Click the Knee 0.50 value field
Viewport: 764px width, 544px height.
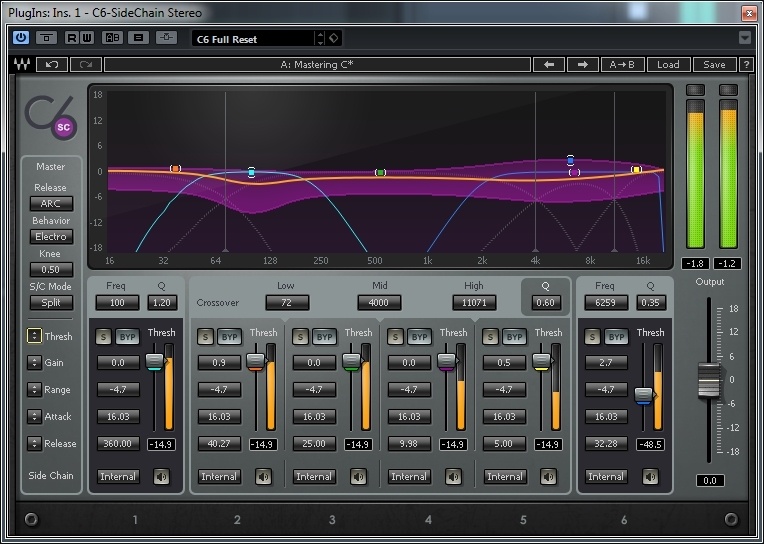click(x=51, y=270)
